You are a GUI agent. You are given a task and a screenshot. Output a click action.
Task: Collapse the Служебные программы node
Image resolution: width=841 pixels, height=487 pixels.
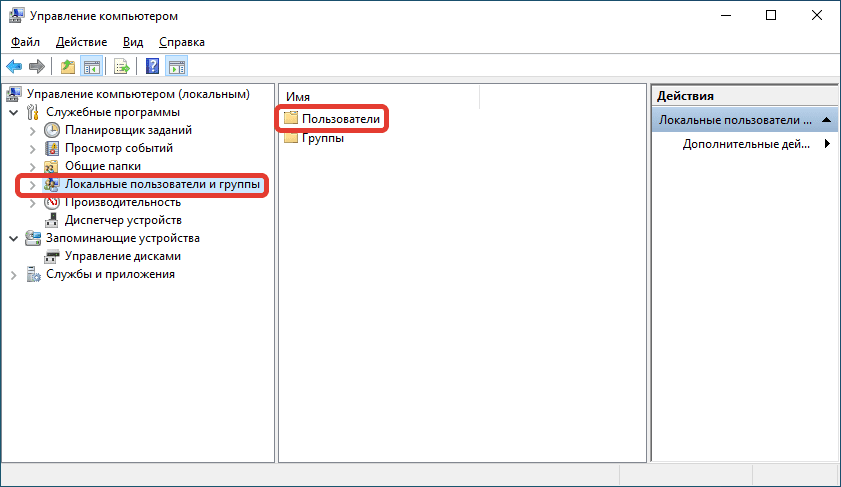(14, 113)
